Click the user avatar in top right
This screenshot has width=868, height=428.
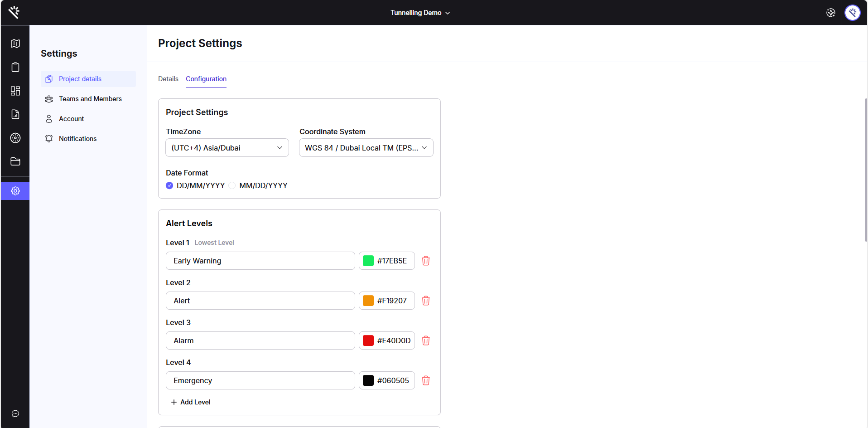[853, 13]
